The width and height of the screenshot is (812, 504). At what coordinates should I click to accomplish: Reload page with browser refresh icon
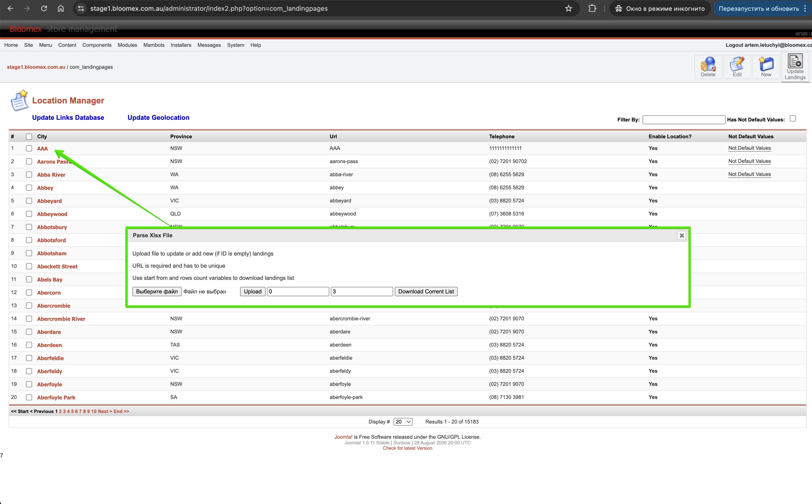pyautogui.click(x=44, y=9)
